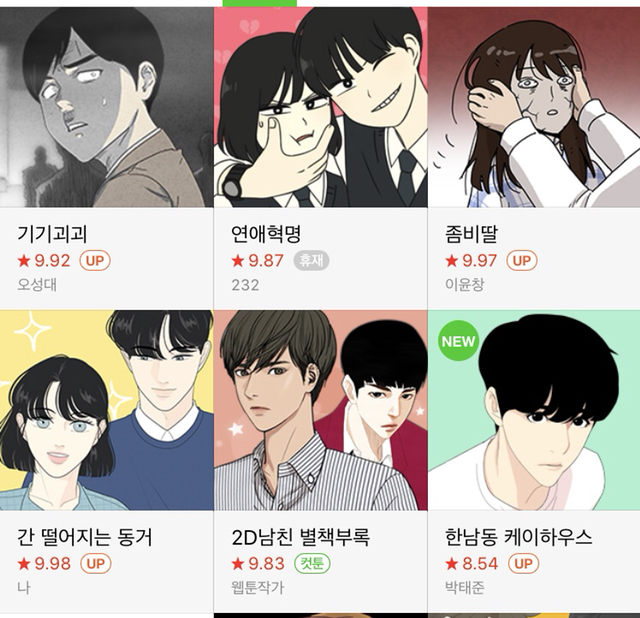The width and height of the screenshot is (640, 618).
Task: Open author 박태준's name
Action: (464, 588)
